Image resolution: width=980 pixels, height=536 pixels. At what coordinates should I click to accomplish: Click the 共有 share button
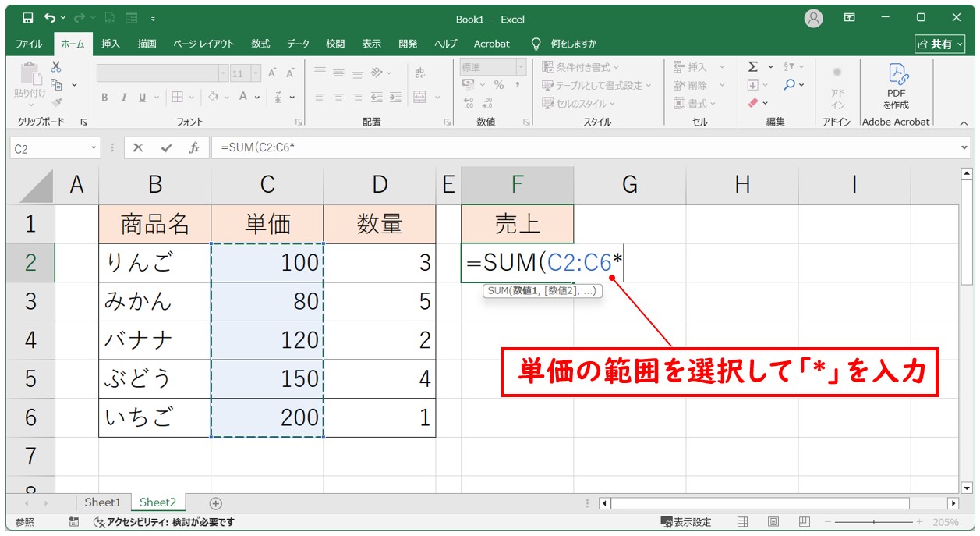point(939,44)
